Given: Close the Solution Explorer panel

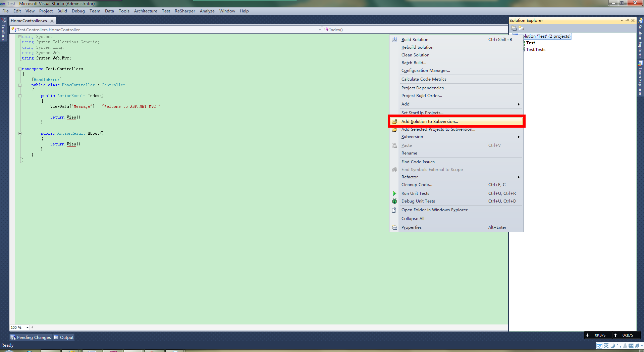Looking at the screenshot, I should 633,20.
